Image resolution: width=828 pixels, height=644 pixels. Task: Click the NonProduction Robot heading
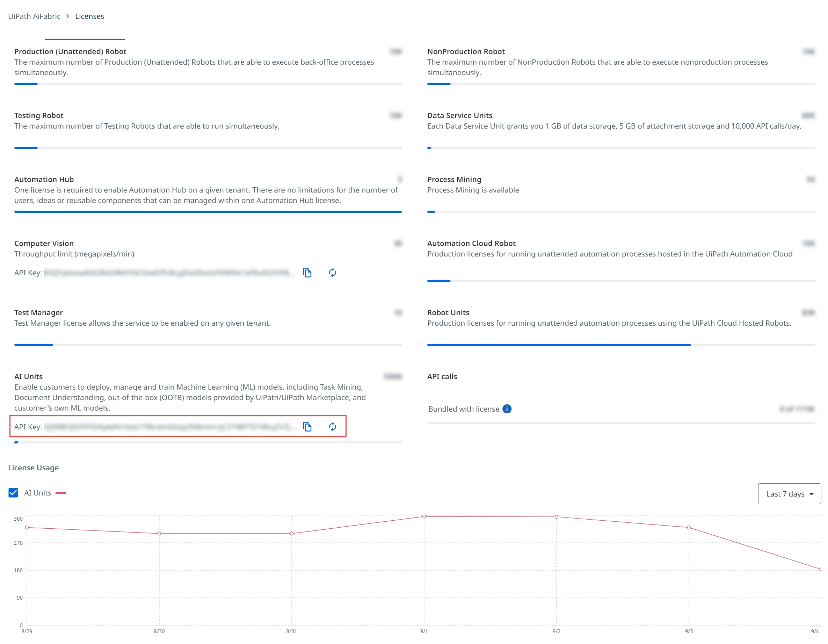coord(466,52)
